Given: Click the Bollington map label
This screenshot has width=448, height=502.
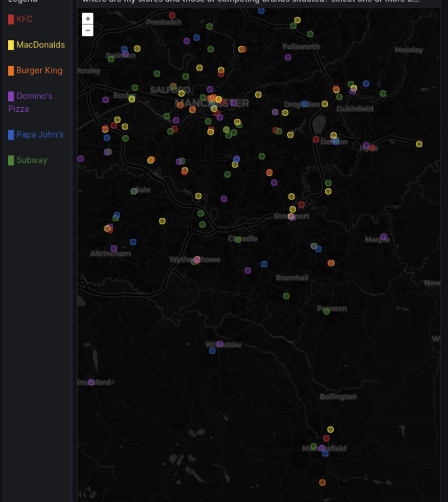Looking at the screenshot, I should (338, 397).
